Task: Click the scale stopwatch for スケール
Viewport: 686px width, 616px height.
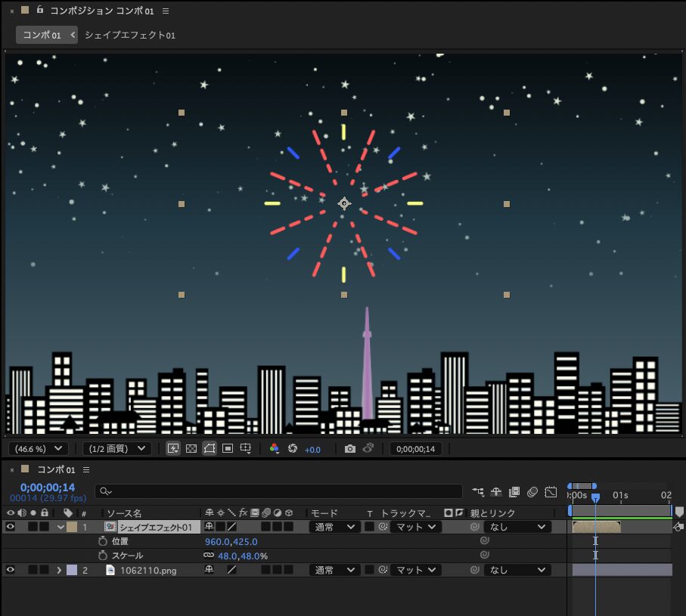Action: click(x=103, y=556)
